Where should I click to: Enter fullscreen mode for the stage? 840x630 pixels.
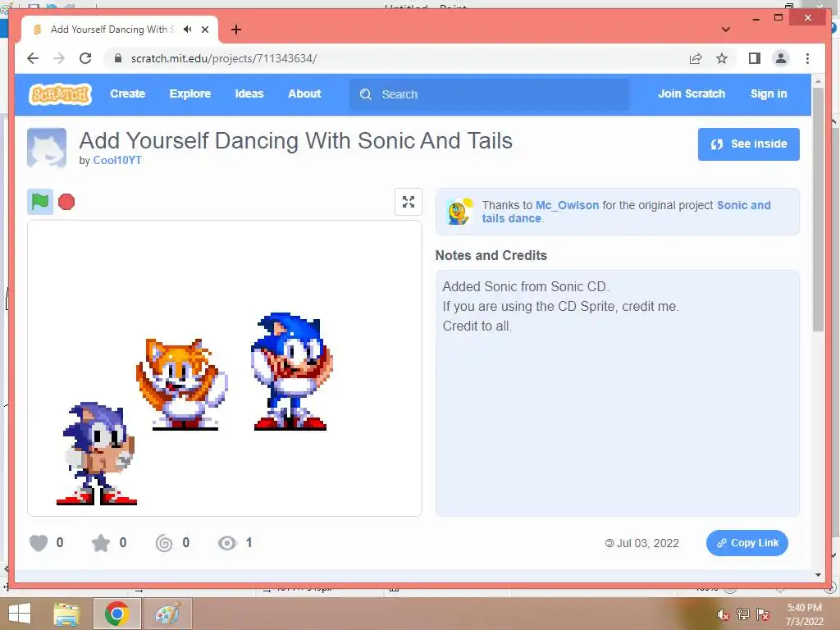[409, 202]
